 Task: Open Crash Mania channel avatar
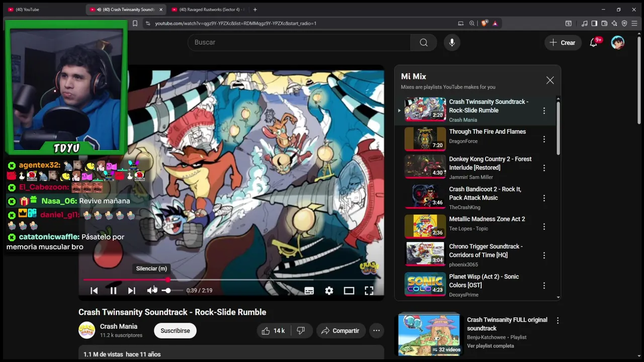[x=87, y=330]
